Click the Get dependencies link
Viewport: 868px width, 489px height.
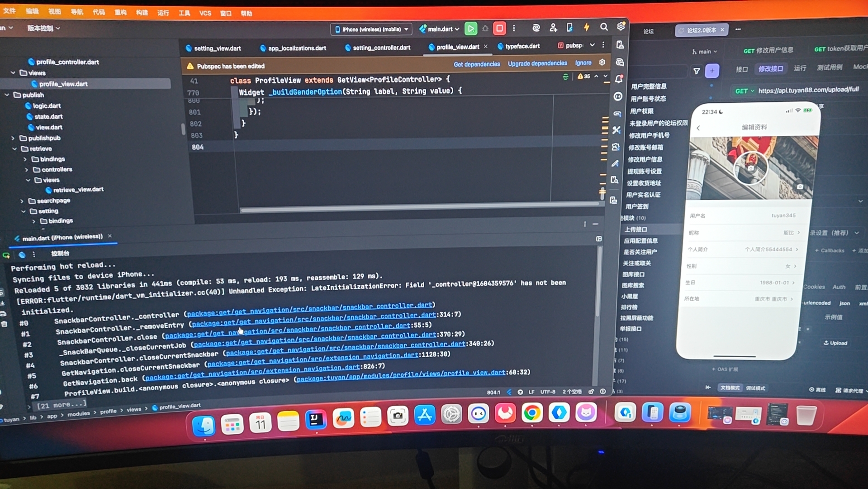click(477, 64)
